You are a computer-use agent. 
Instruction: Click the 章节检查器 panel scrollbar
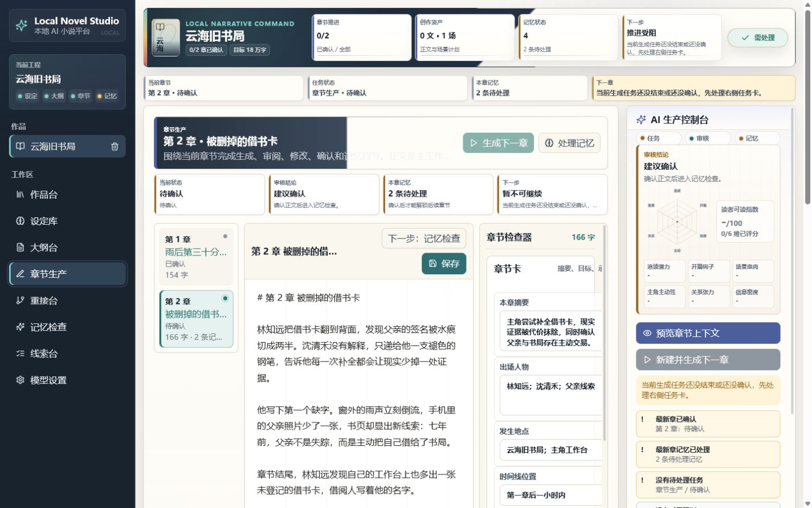pyautogui.click(x=605, y=334)
